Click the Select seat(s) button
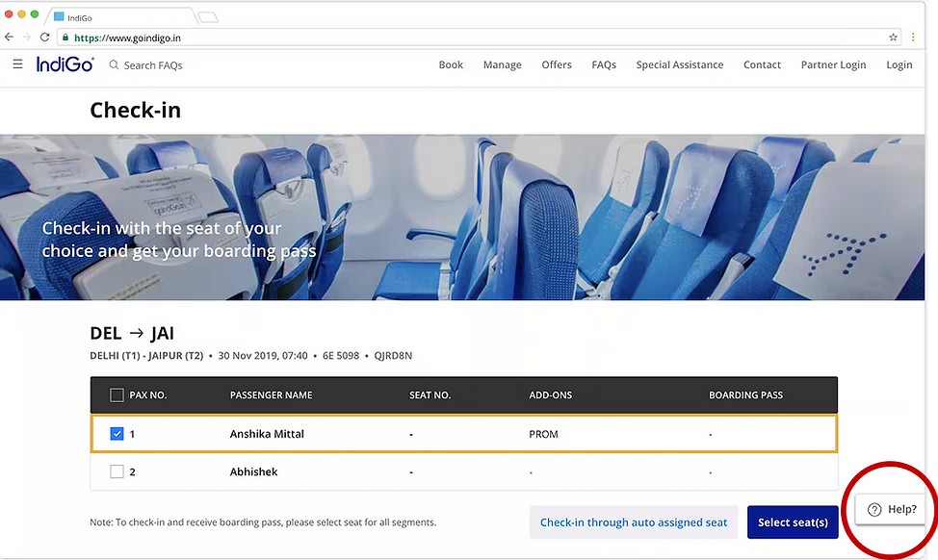Viewport: 938px width, 560px height. tap(793, 522)
